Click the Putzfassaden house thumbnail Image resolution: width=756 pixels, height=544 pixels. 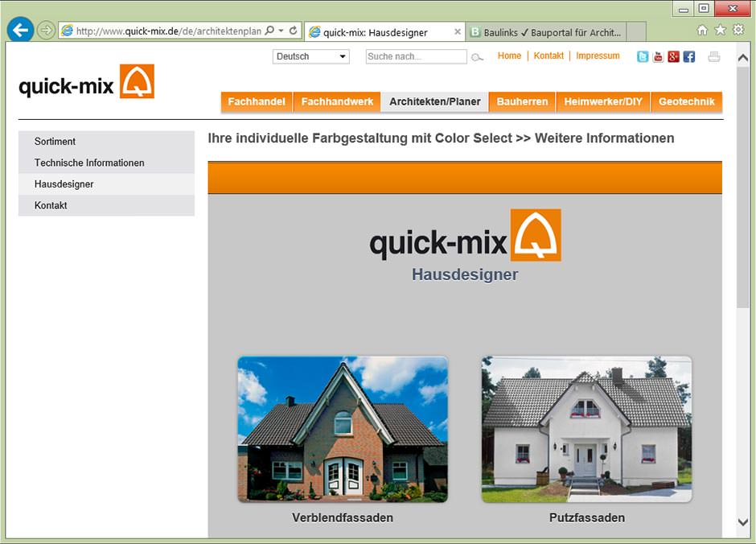(587, 429)
